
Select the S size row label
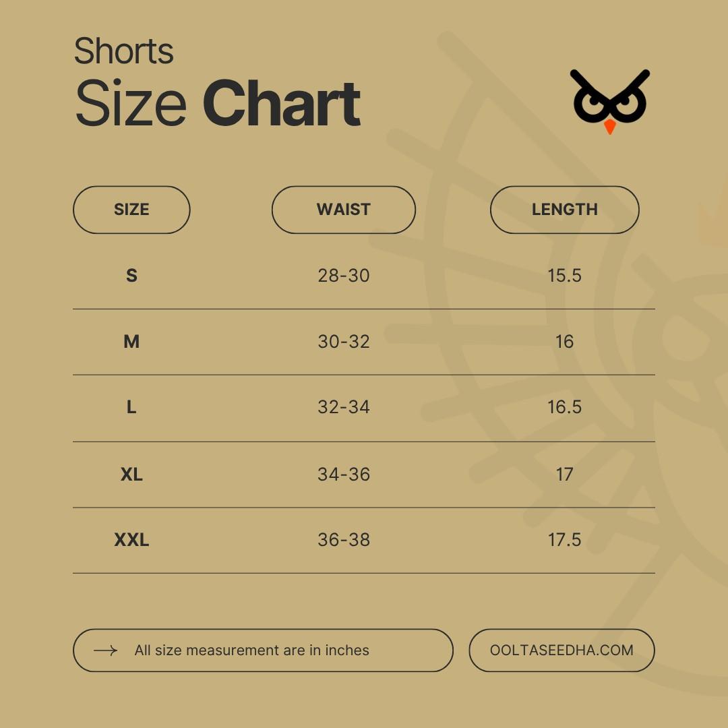(x=131, y=275)
